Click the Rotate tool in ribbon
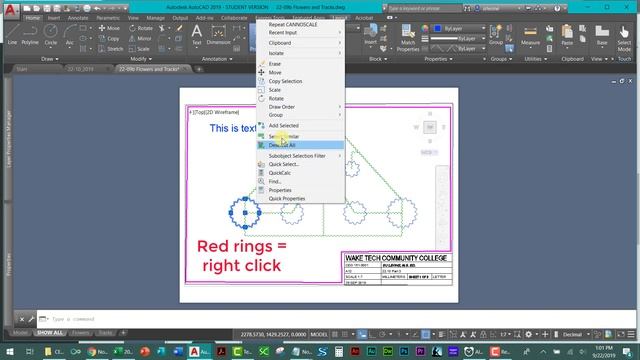Image resolution: width=640 pixels, height=360 pixels. coord(141,28)
